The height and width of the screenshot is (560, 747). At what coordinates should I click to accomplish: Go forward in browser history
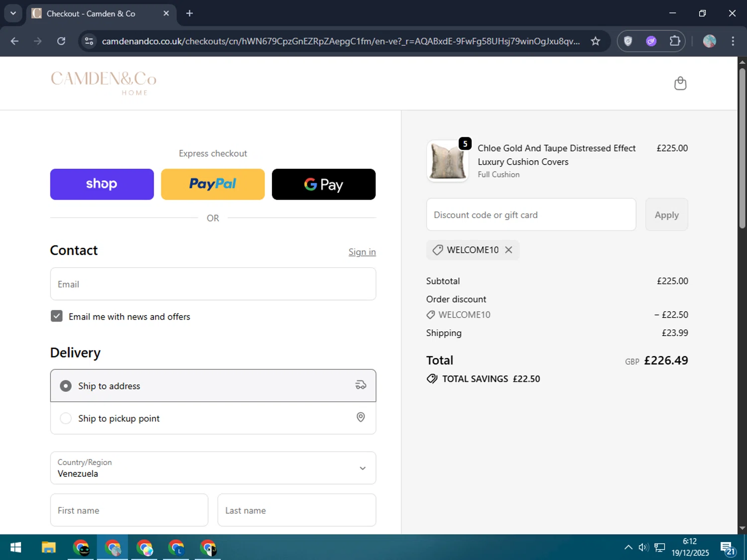pyautogui.click(x=38, y=41)
